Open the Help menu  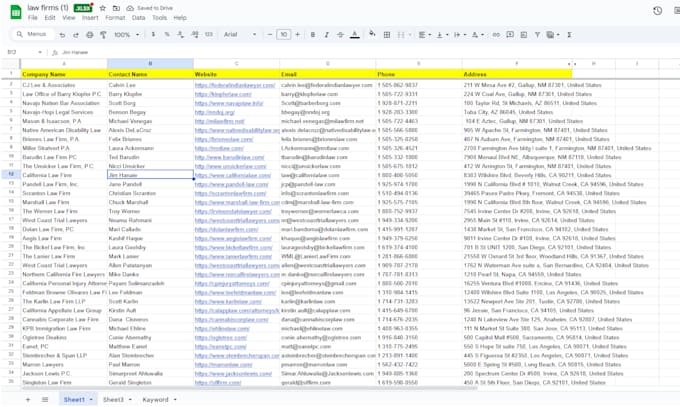point(180,18)
